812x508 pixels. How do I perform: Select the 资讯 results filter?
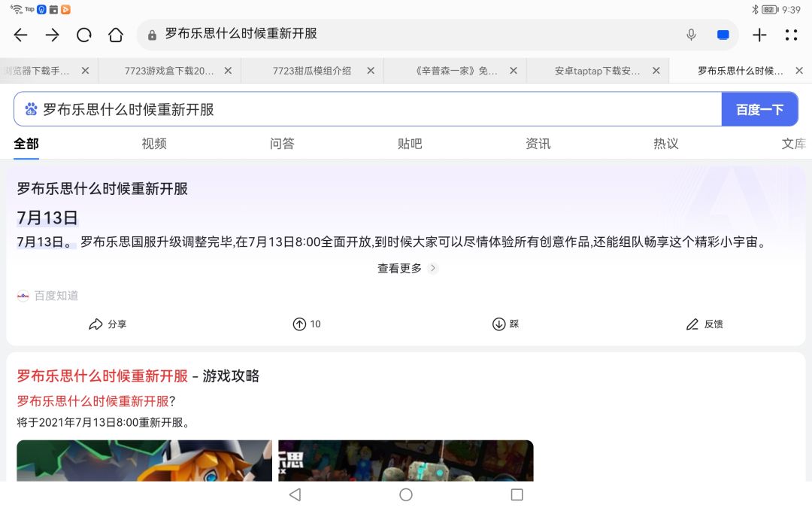[538, 144]
